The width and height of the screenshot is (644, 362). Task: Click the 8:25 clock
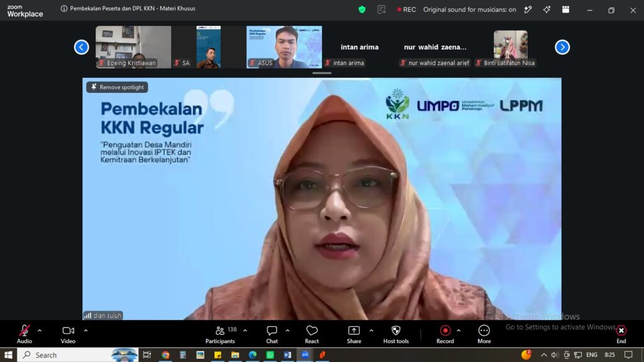click(x=610, y=355)
